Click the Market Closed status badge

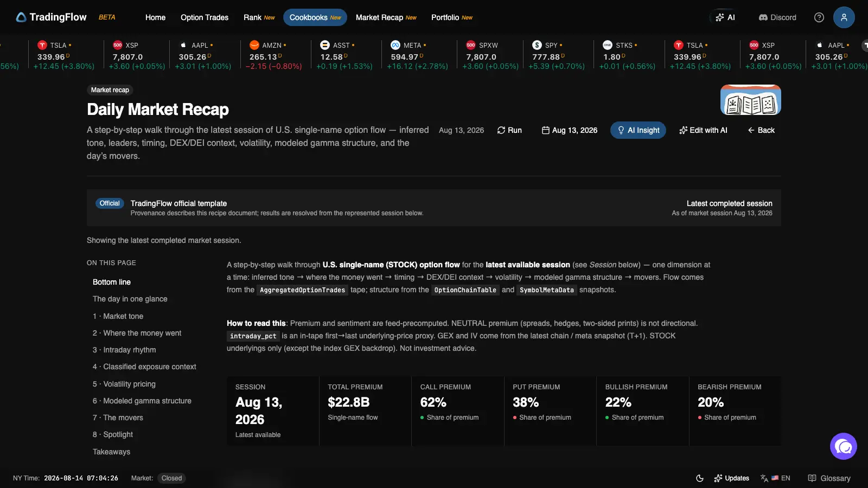tap(171, 478)
